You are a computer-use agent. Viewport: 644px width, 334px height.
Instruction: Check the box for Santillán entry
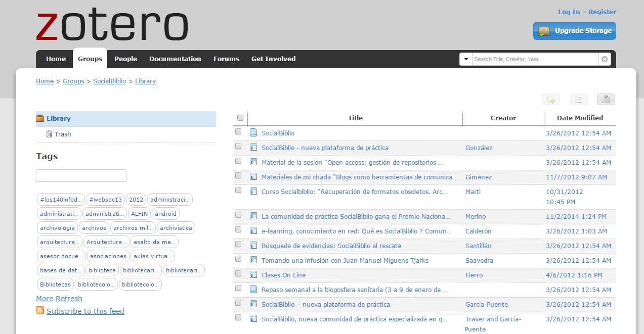point(238,244)
